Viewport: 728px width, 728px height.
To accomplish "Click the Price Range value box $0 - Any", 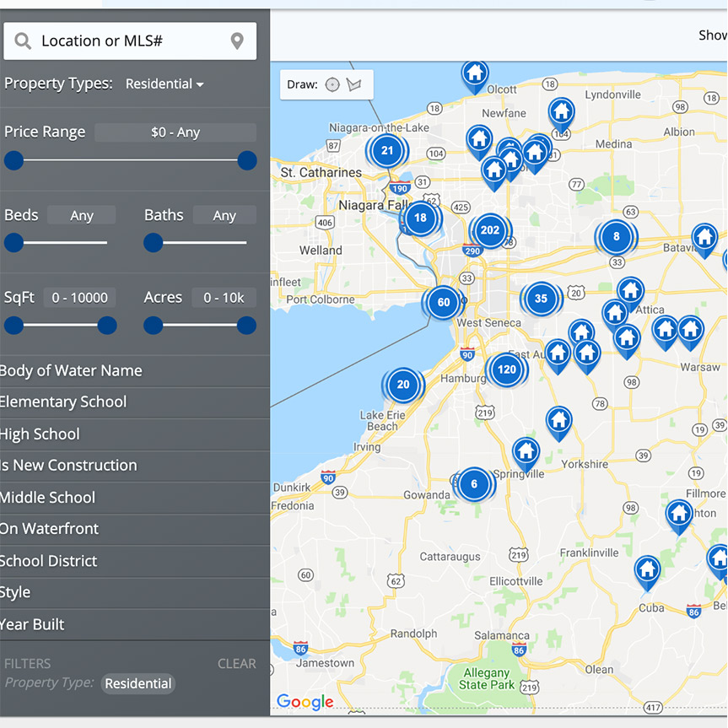I will pos(175,132).
